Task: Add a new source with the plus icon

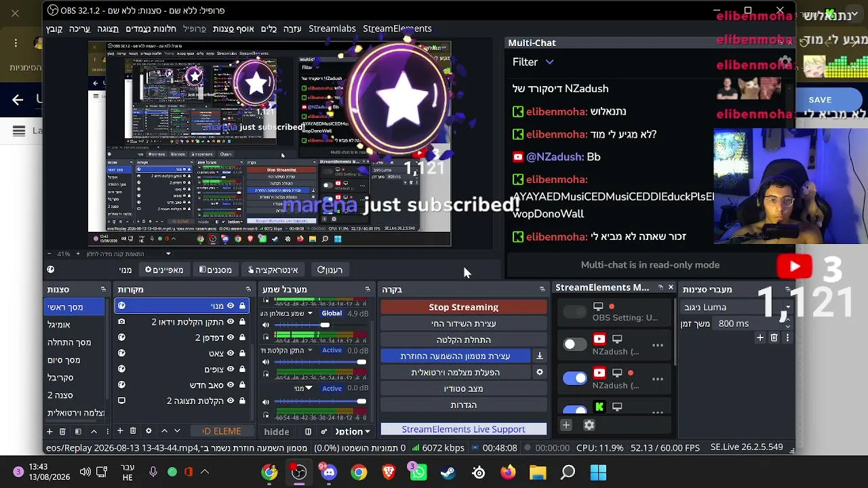Action: [120, 431]
